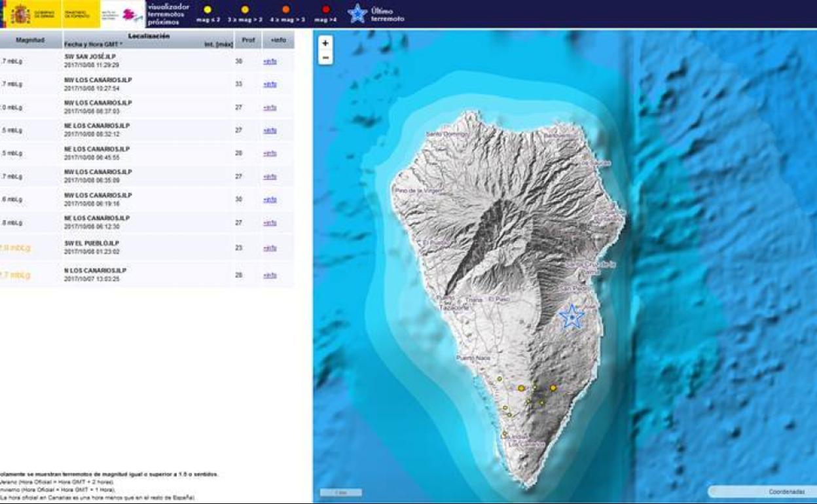Click the Localización column header
Viewport: 817px width, 504px height.
point(149,37)
